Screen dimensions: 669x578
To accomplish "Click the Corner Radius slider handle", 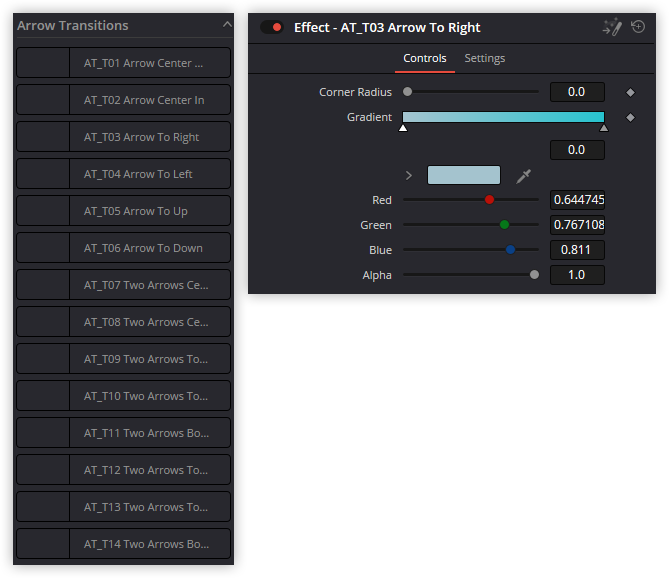I will point(407,92).
